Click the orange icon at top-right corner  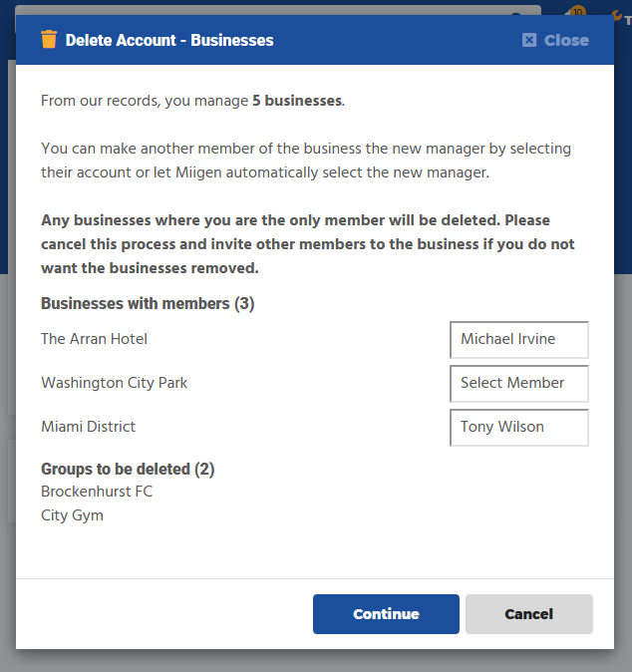click(619, 13)
